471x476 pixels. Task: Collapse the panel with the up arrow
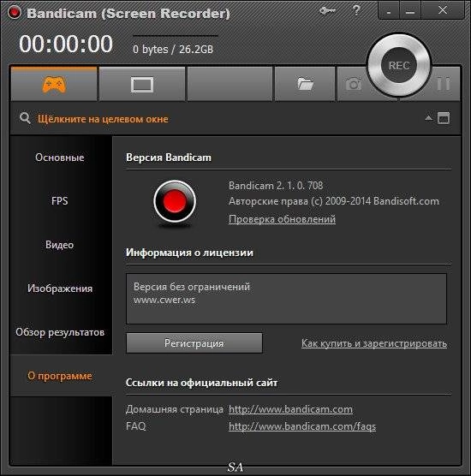click(x=428, y=118)
